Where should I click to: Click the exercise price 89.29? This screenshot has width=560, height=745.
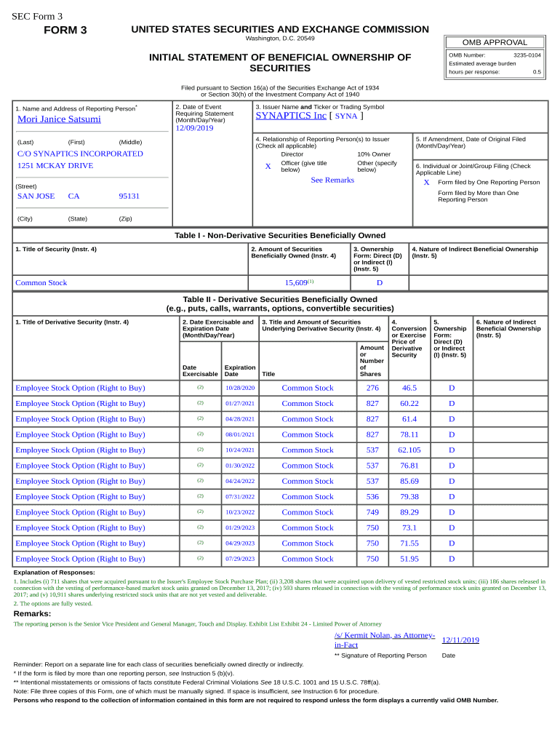click(409, 512)
